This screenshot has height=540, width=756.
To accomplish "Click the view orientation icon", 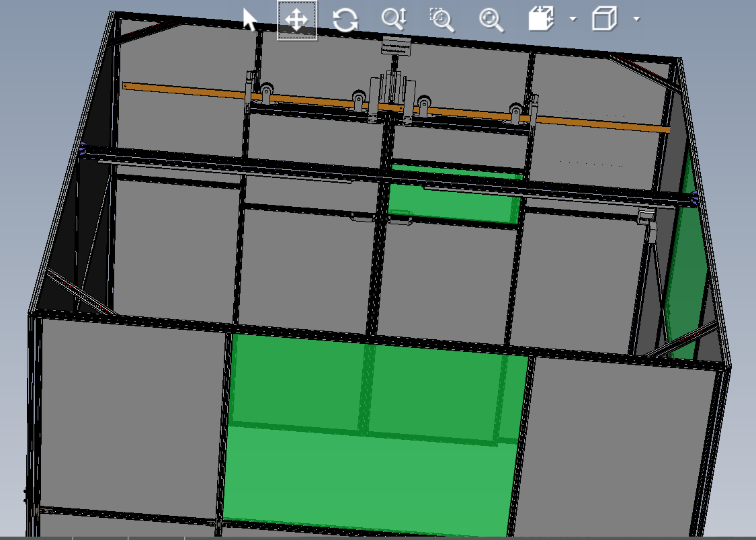I will 541,19.
